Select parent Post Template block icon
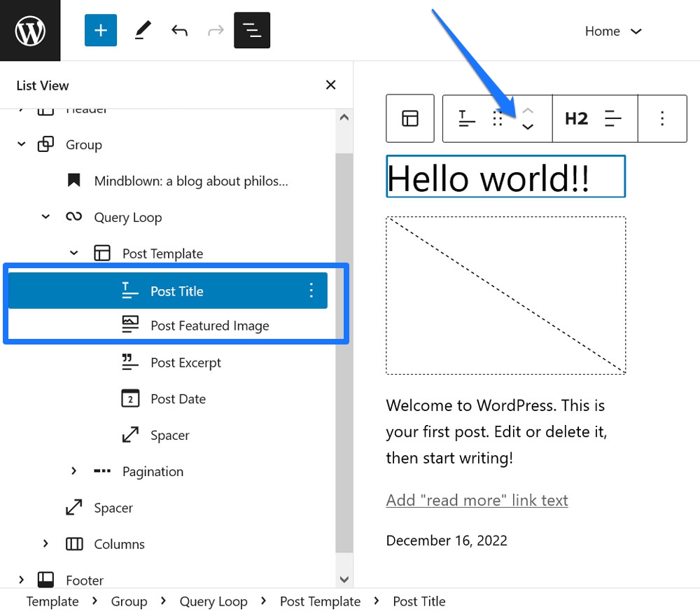The height and width of the screenshot is (612, 700). [410, 118]
